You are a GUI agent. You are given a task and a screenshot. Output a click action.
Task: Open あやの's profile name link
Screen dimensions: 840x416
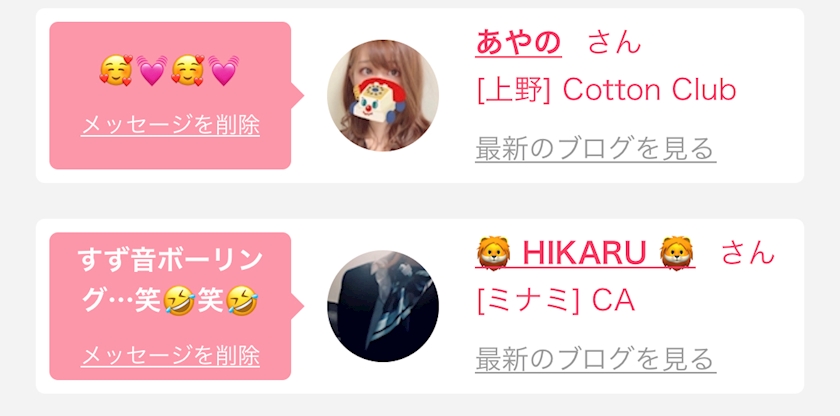[519, 42]
